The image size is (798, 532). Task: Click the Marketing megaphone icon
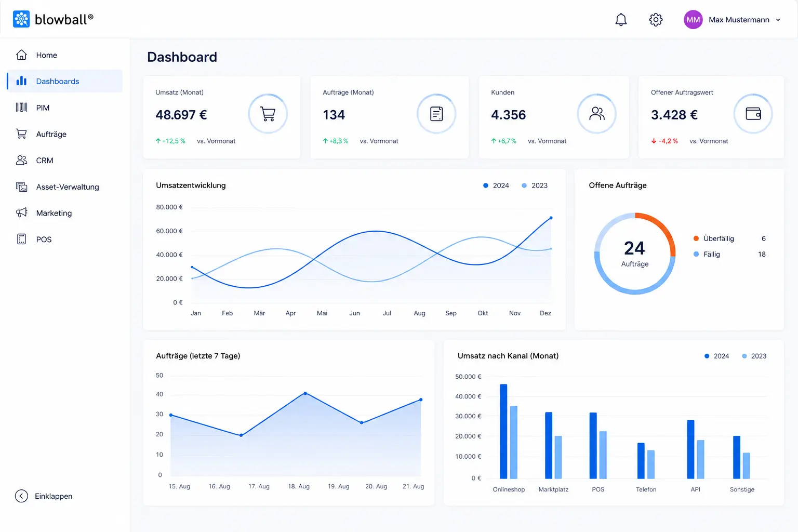point(21,212)
